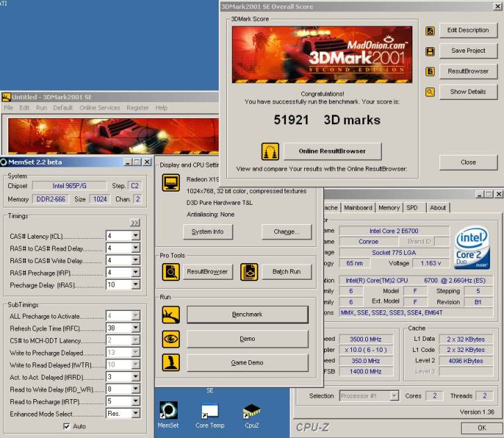Click the Demo eye icon

click(x=171, y=339)
